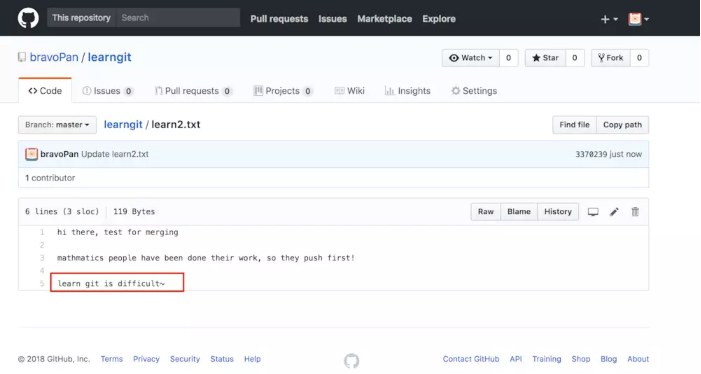Open the Branch: master dropdown
The image size is (701, 374).
point(57,125)
